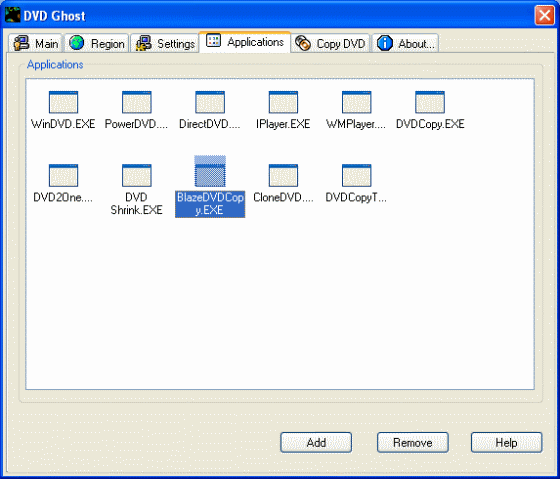Click the WMPlayer.... label text

click(356, 124)
